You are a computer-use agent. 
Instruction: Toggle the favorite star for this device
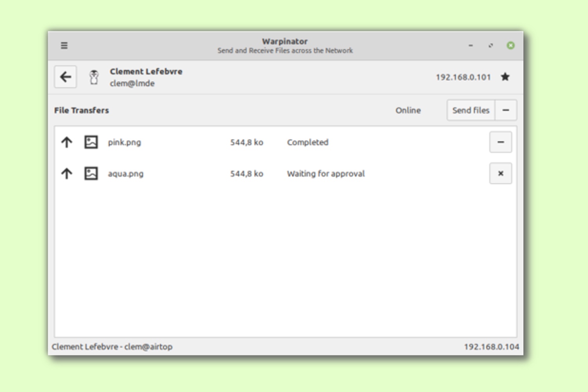[505, 77]
